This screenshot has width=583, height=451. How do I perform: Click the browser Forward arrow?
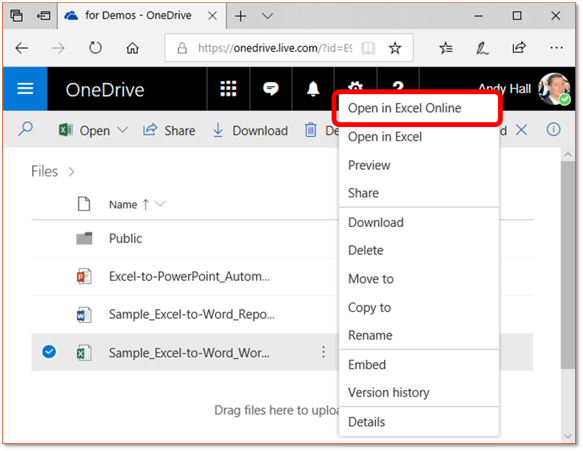(58, 48)
